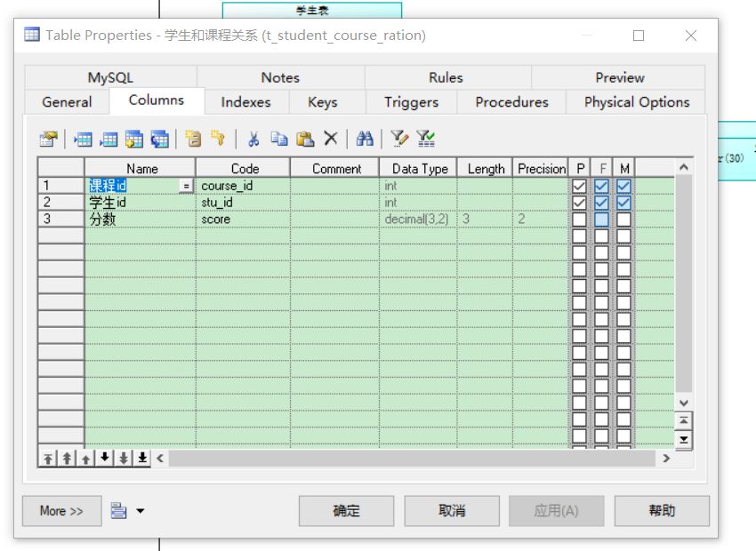Open the column Properties tool
756x551 pixels.
point(48,140)
